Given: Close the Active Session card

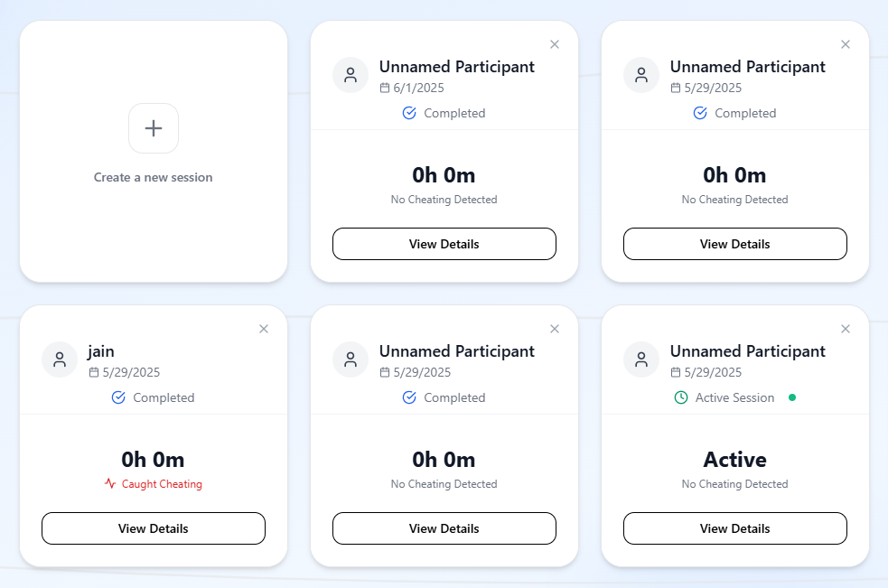Looking at the screenshot, I should click(x=846, y=329).
